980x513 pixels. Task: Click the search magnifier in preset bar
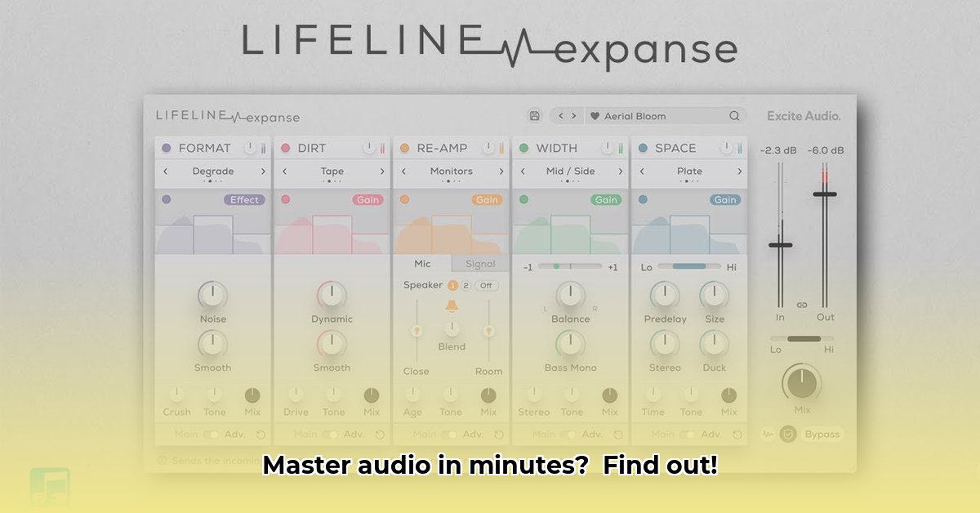734,116
